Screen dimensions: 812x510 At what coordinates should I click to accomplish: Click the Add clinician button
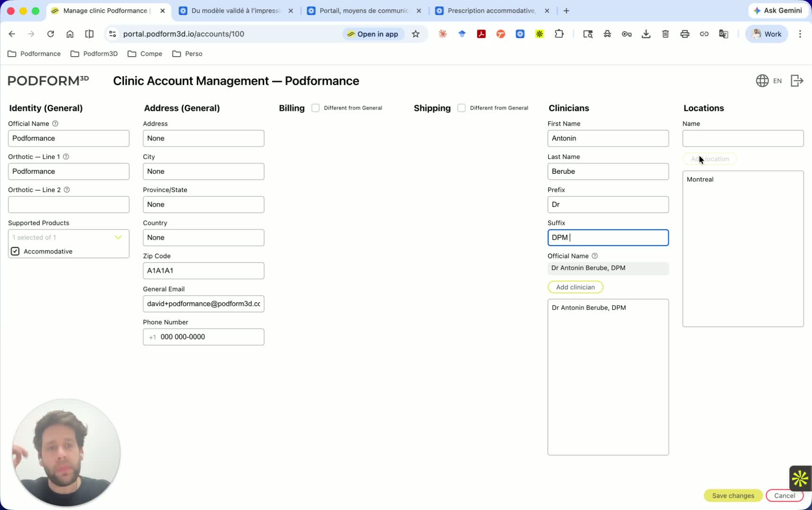tap(575, 287)
